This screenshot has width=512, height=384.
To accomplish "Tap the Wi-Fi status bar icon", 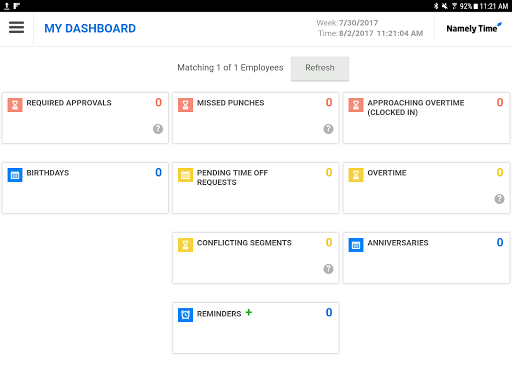I will tap(454, 6).
